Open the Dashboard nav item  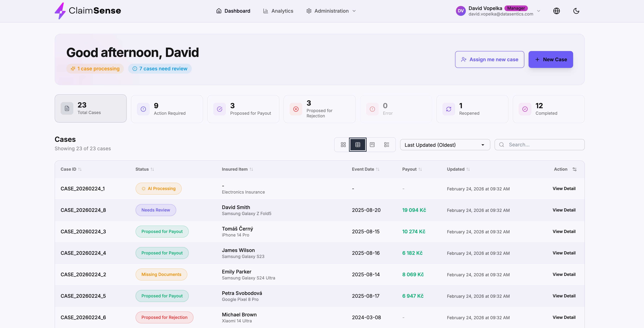coord(233,11)
